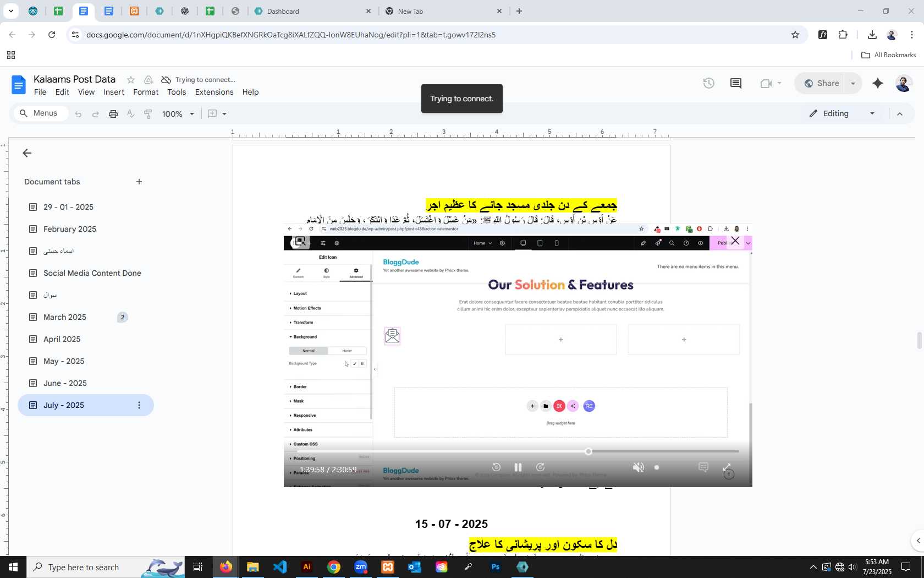The width and height of the screenshot is (924, 578).
Task: Close the picture-in-picture video with X
Action: pyautogui.click(x=735, y=241)
